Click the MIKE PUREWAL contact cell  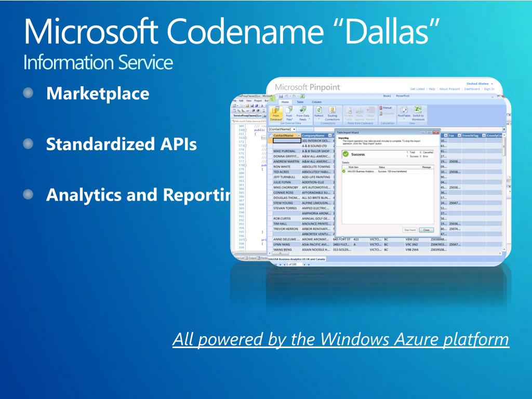point(287,151)
